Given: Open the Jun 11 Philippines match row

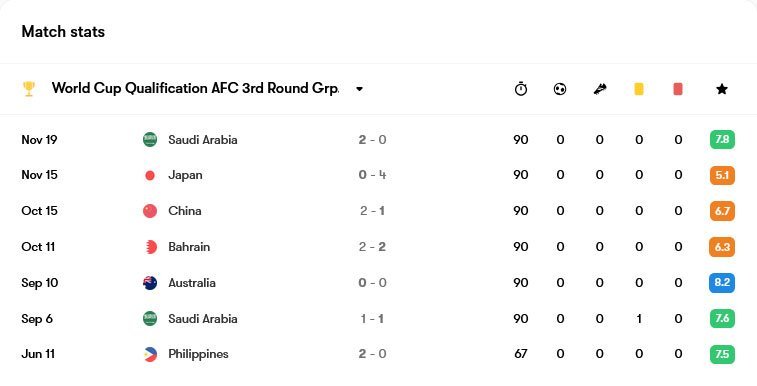Looking at the screenshot, I should (378, 354).
